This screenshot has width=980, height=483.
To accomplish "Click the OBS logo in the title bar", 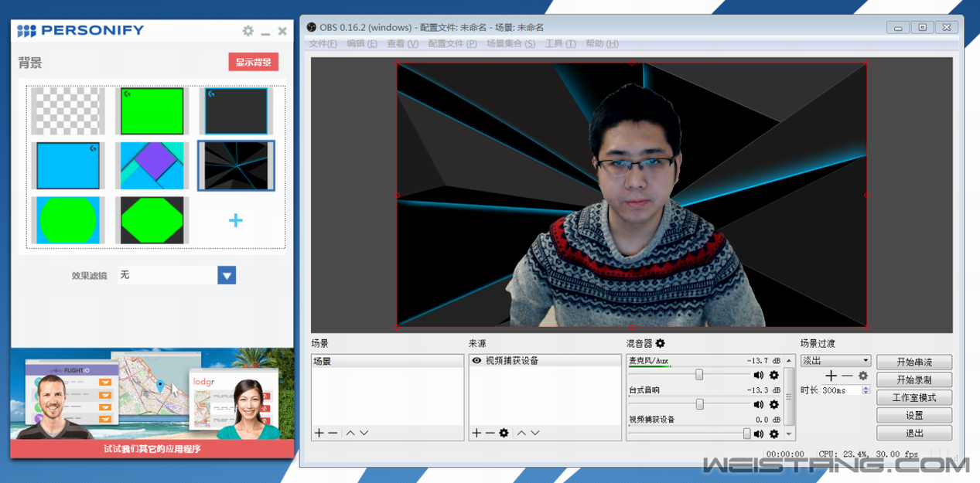I will (312, 27).
